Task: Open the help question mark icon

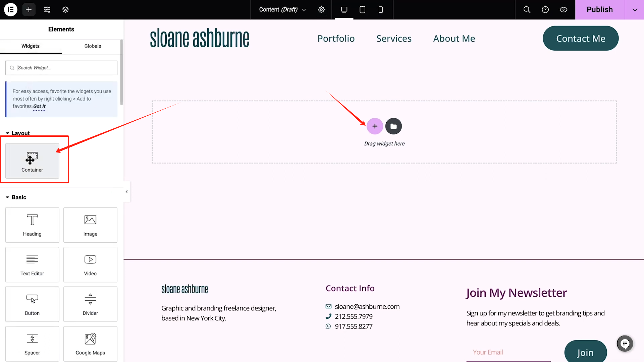Action: [x=545, y=9]
